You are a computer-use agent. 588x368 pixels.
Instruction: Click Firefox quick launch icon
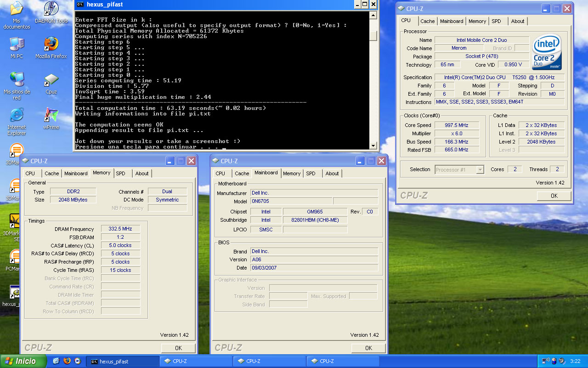pos(67,361)
